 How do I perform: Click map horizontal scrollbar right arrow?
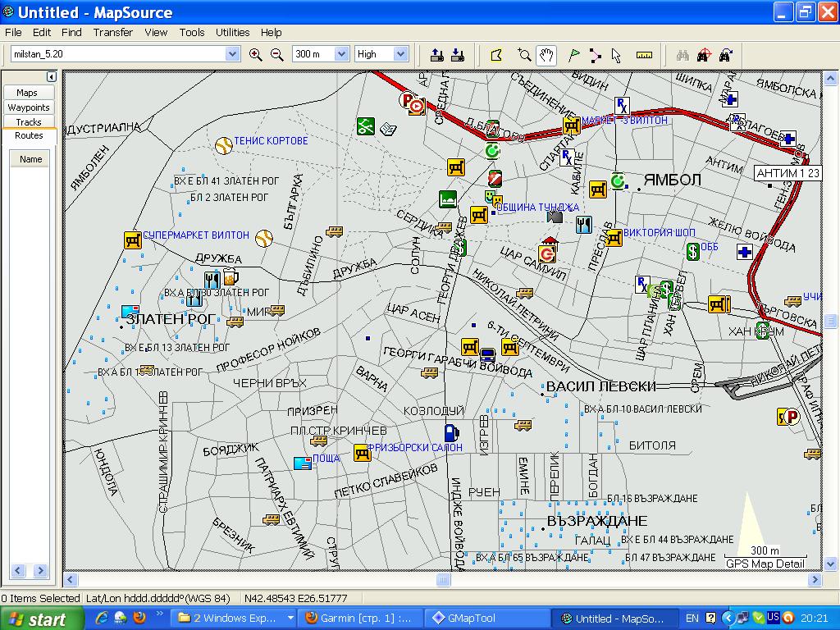pyautogui.click(x=815, y=580)
